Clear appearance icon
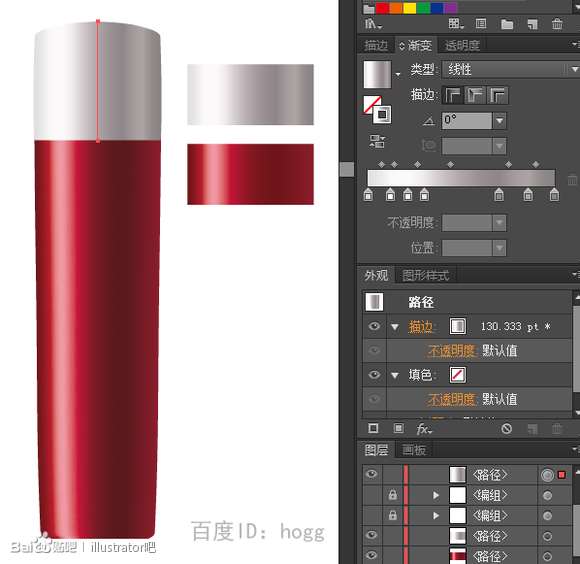Image resolution: width=580 pixels, height=564 pixels. (506, 428)
